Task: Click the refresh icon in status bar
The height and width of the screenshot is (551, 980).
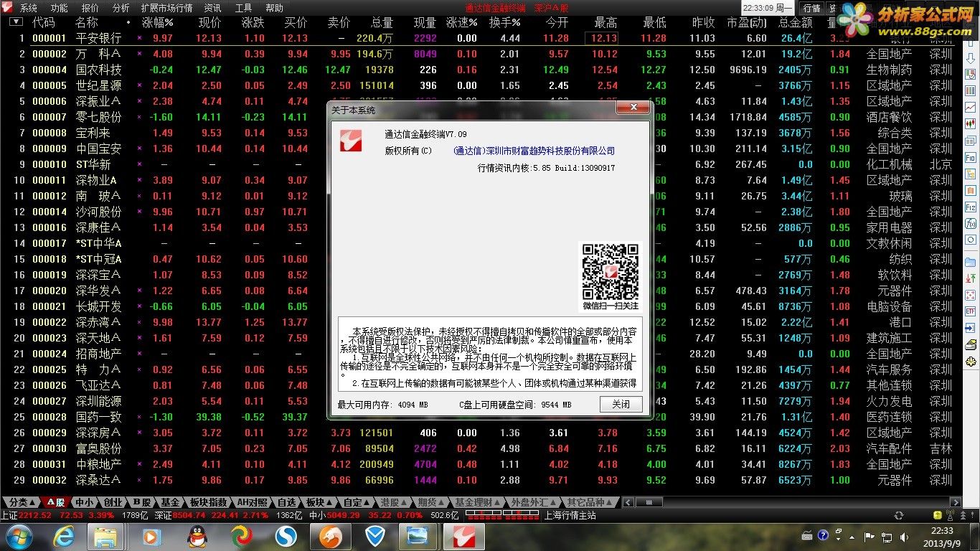Action: [899, 515]
